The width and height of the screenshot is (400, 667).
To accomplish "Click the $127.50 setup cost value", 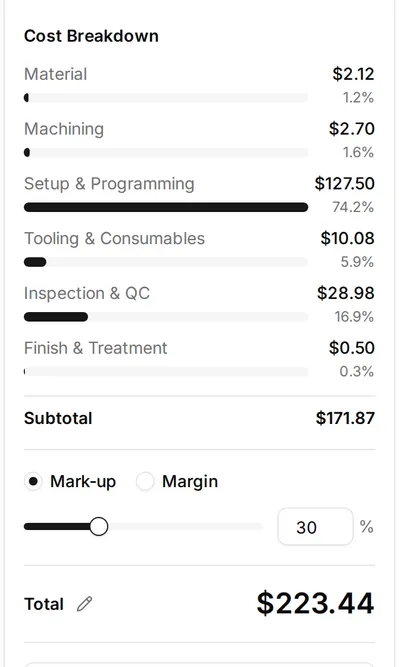I will click(x=345, y=184).
